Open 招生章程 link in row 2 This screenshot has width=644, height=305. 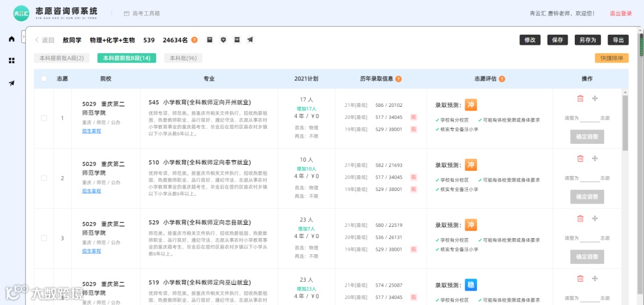(x=92, y=191)
